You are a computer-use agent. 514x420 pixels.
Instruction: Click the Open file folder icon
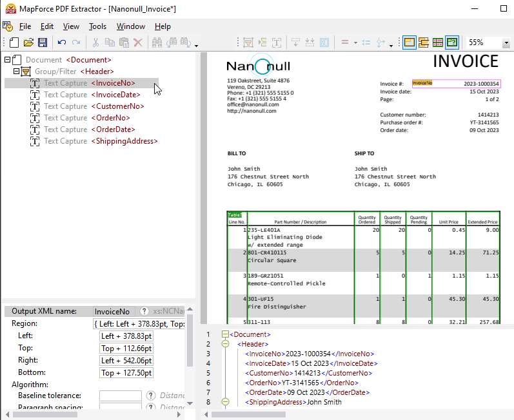[x=28, y=43]
